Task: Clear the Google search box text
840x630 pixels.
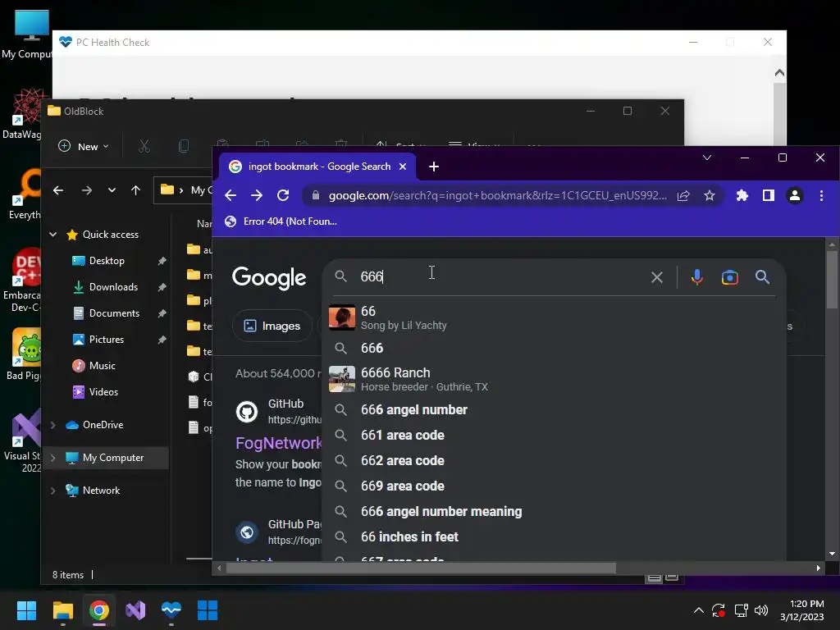Action: click(x=657, y=277)
